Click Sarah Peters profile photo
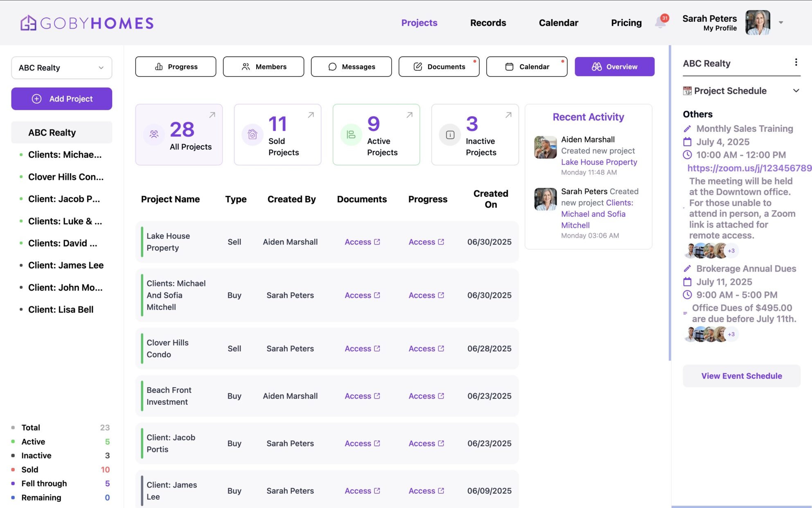This screenshot has width=812, height=508. coord(757,23)
